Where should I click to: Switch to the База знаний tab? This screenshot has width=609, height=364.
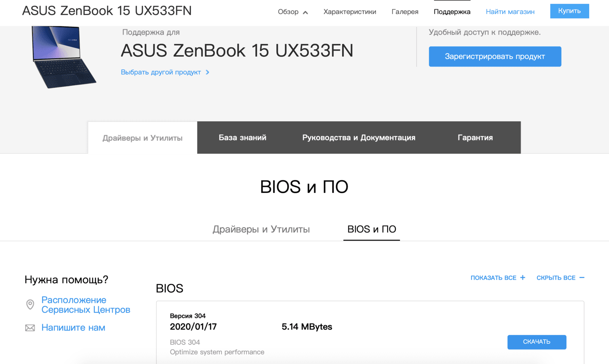click(x=242, y=138)
